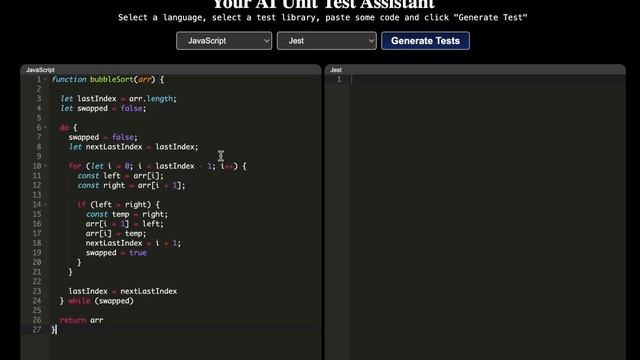
Task: Click the 'return arr' line
Action: (82, 320)
